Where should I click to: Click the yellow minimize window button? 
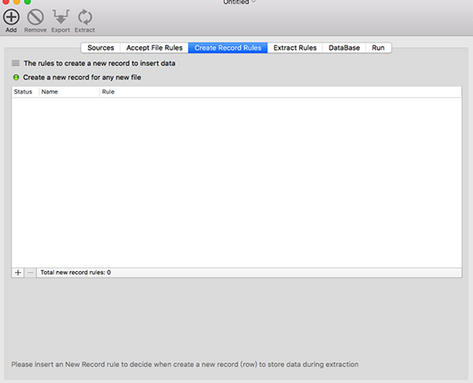click(17, 2)
